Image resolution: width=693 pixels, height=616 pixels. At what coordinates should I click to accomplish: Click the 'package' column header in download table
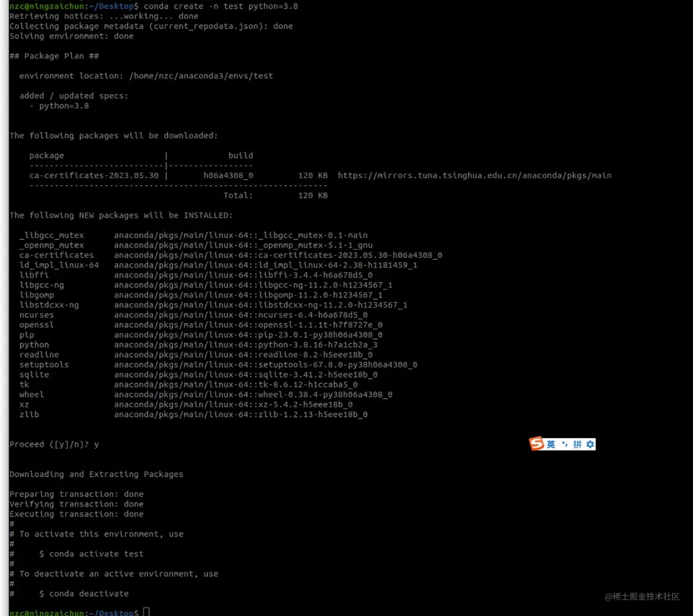tap(46, 155)
